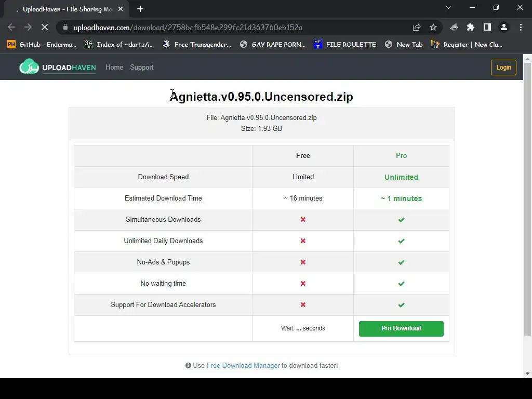
Task: Click the address bar URL
Action: (188, 28)
